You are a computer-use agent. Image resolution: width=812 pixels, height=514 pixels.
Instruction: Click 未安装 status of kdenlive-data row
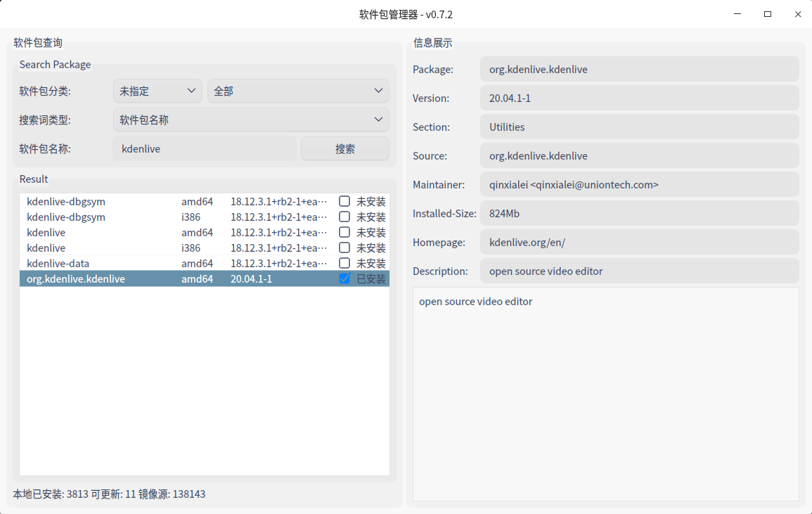point(370,263)
